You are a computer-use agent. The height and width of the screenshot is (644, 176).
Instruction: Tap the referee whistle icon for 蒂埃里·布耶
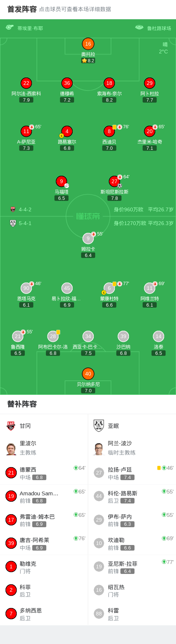(x=10, y=27)
